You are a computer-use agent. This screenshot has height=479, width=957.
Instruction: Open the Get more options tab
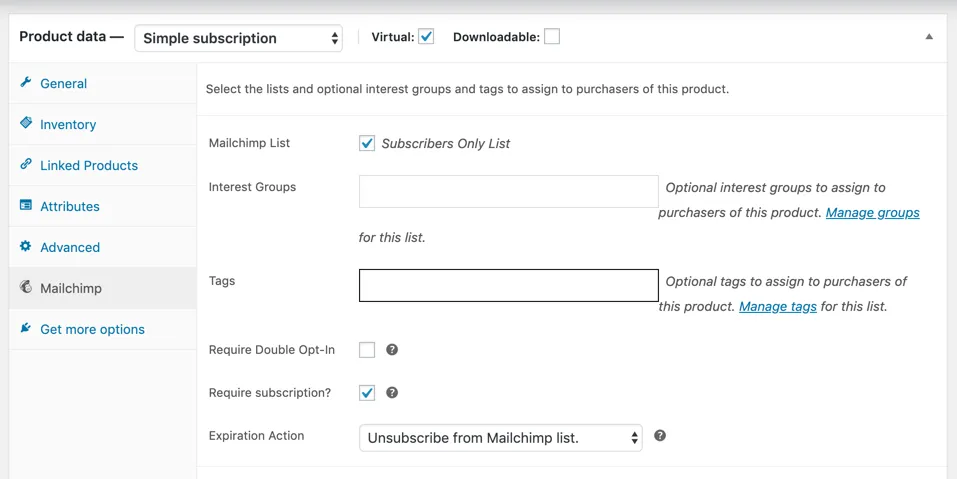(x=103, y=329)
